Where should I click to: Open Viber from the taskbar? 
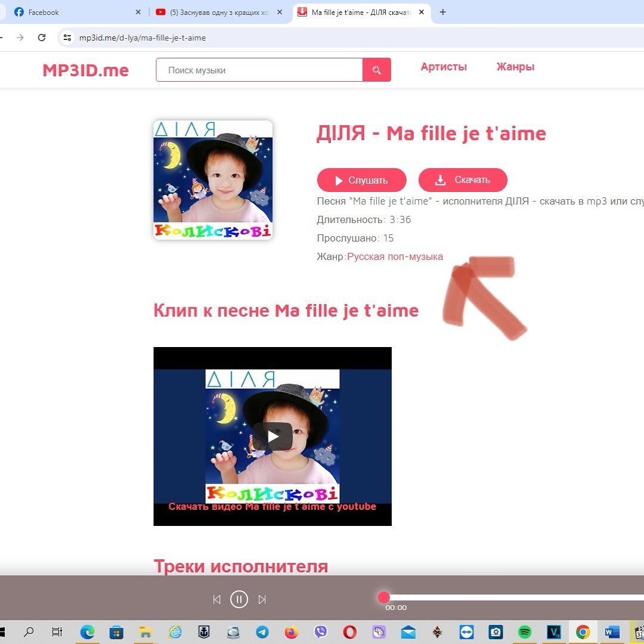(x=320, y=632)
